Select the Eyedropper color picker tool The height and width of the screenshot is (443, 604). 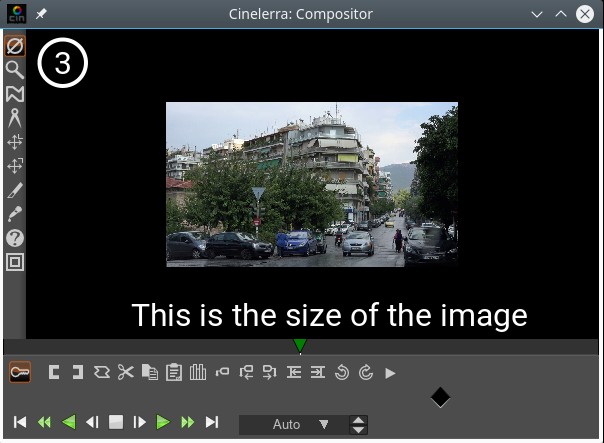[x=14, y=214]
